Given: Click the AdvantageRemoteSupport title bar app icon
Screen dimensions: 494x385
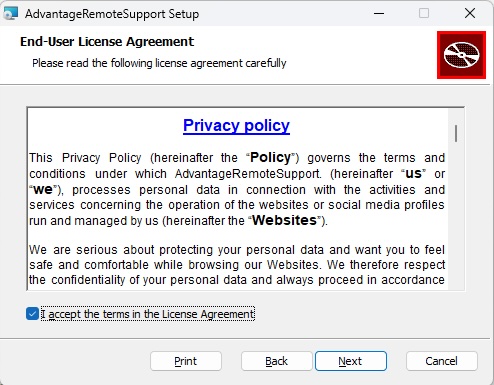Looking at the screenshot, I should pyautogui.click(x=10, y=14).
